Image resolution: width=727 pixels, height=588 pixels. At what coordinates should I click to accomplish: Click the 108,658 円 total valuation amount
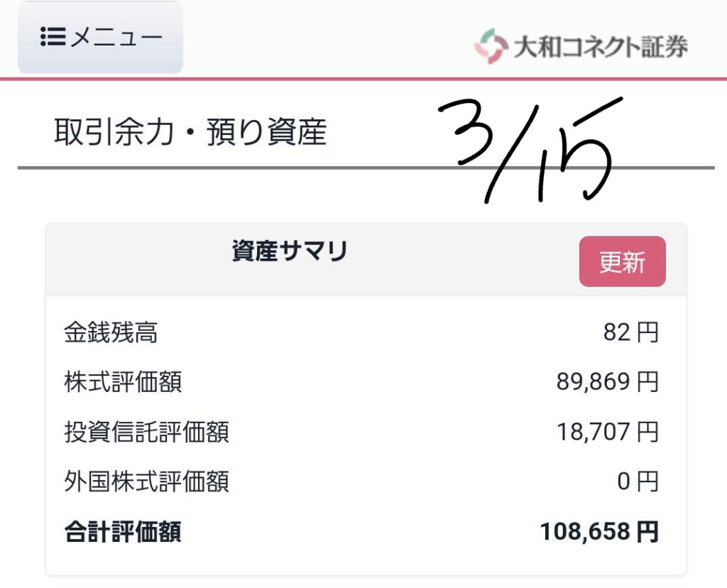(x=599, y=531)
